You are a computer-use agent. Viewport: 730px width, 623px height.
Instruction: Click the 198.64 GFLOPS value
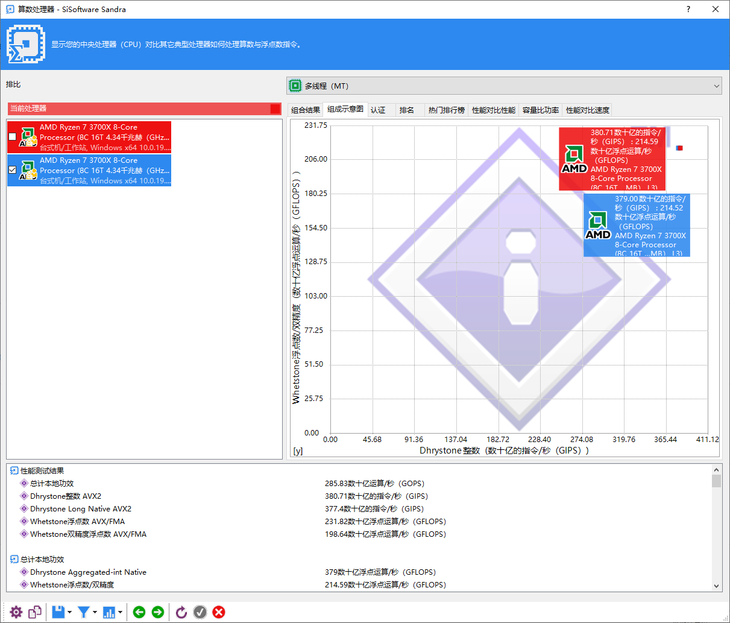click(385, 534)
